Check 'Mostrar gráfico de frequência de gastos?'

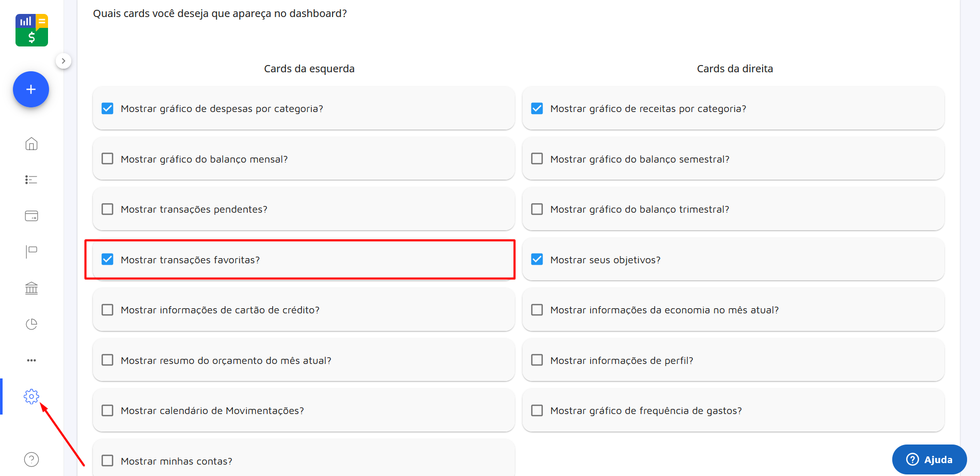pos(536,410)
